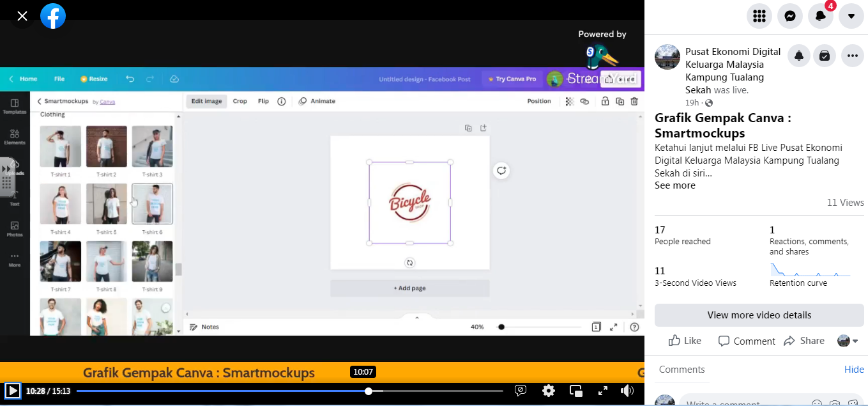Open the Facebook menu grid
Screen dimensions: 868x406
click(x=759, y=16)
